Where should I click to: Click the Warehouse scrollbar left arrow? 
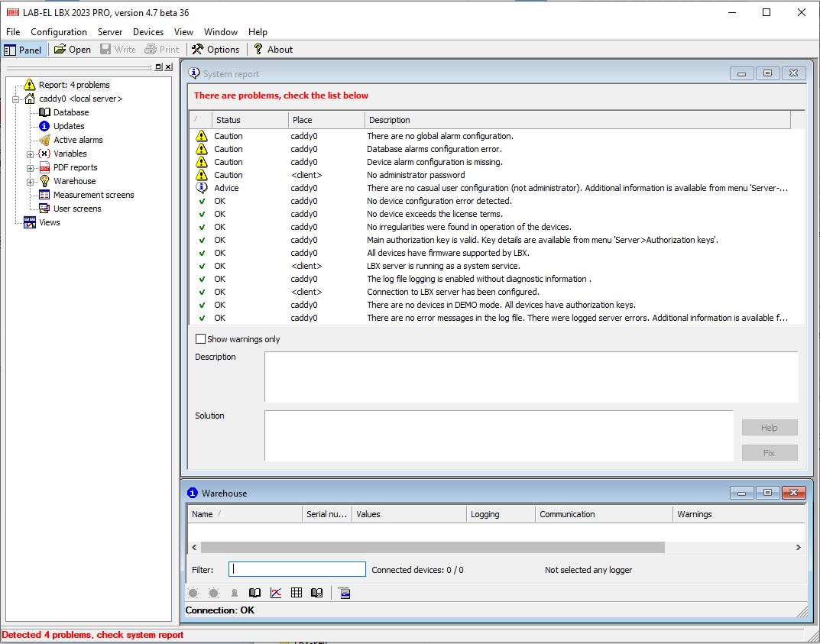pos(194,547)
